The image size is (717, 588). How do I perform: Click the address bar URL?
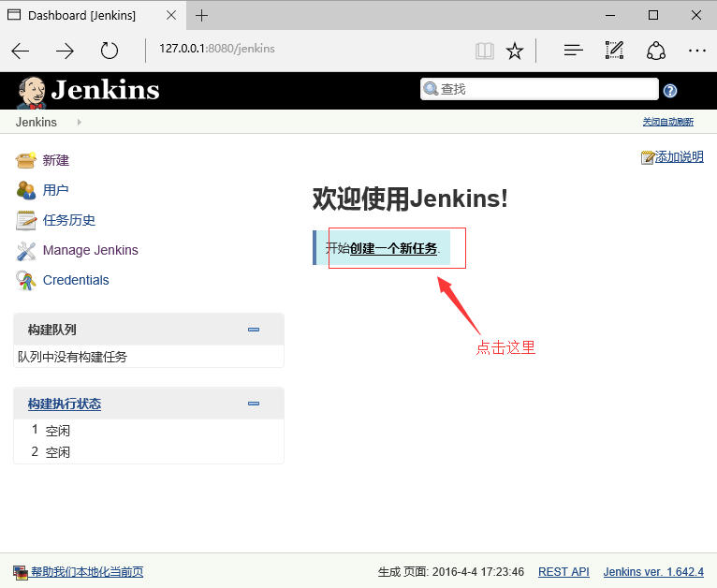217,49
